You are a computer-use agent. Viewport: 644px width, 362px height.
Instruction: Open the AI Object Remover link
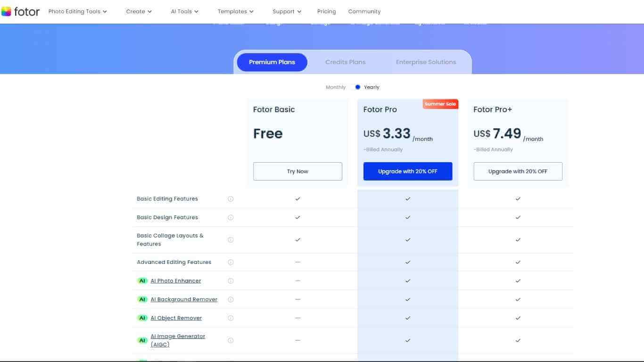point(176,318)
